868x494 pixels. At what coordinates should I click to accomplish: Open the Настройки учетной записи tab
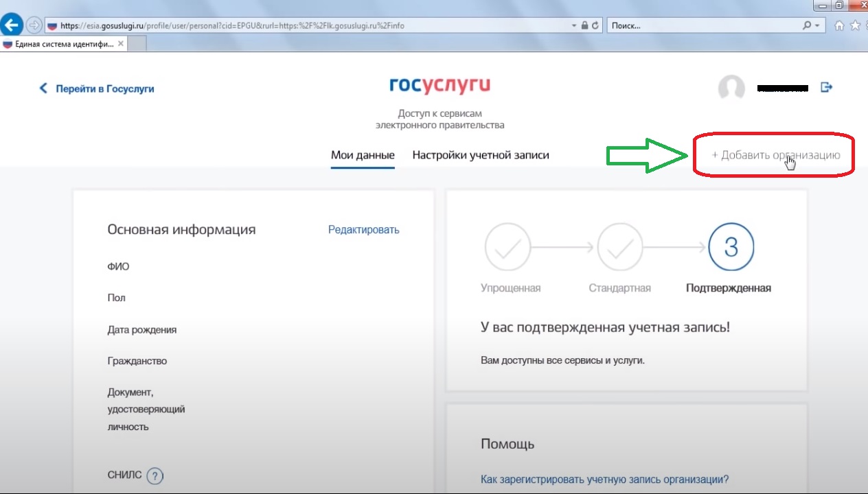pos(481,155)
